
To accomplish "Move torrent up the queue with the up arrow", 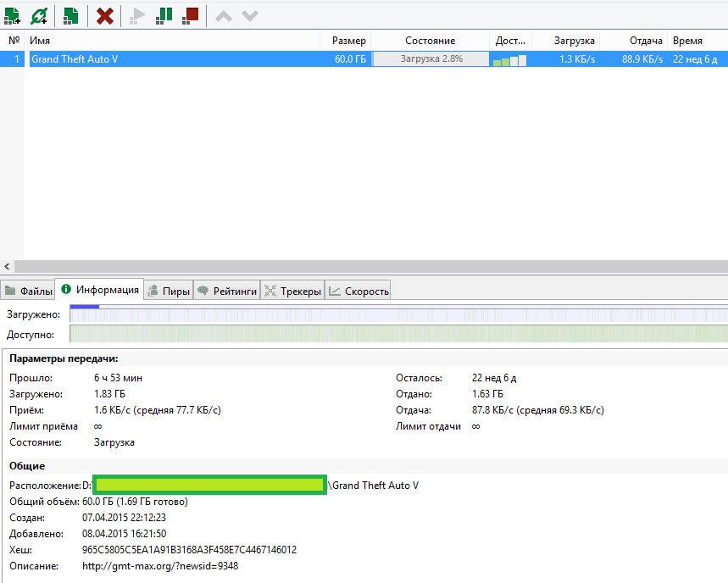I will (x=224, y=17).
